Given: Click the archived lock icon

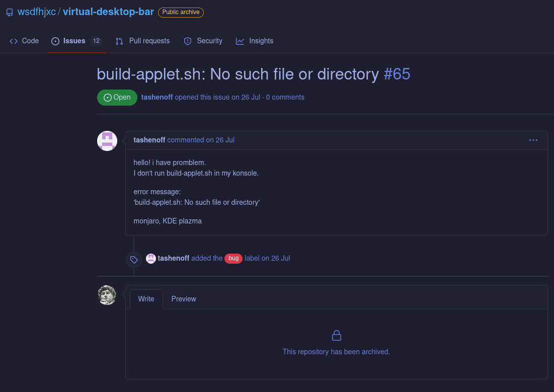Looking at the screenshot, I should (x=337, y=336).
